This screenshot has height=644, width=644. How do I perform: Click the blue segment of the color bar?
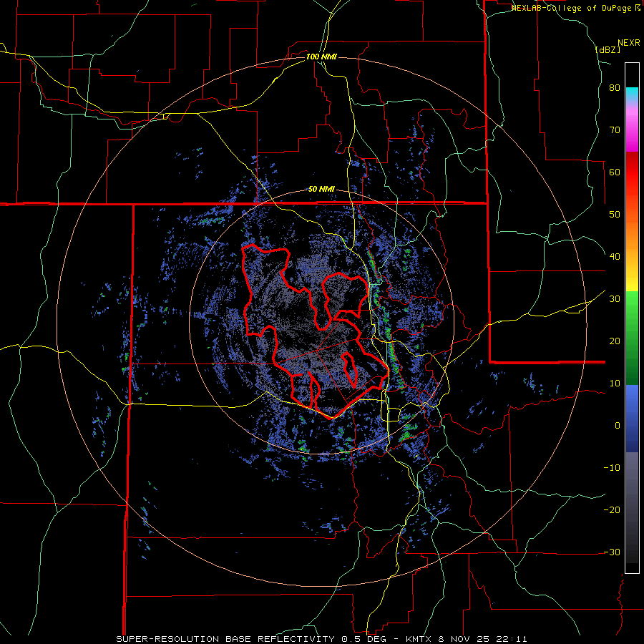(632, 418)
